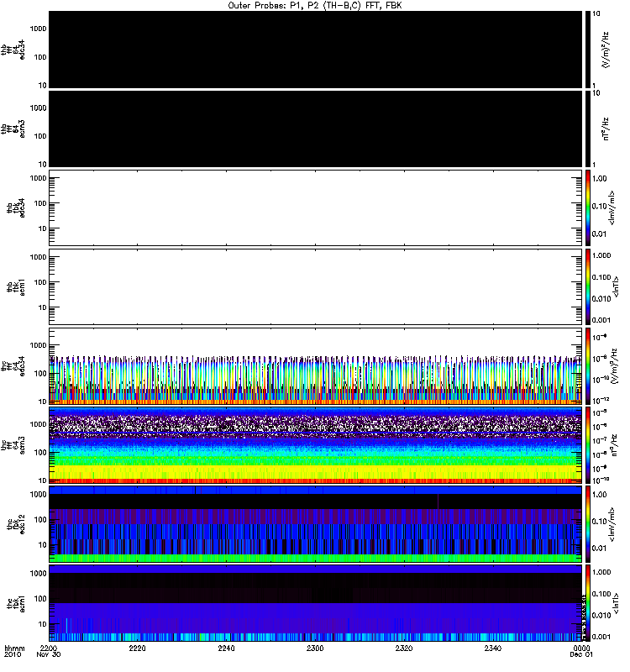Click the thc fff 64 scm3 spectrogram panel
The height and width of the screenshot is (672, 630).
click(316, 445)
